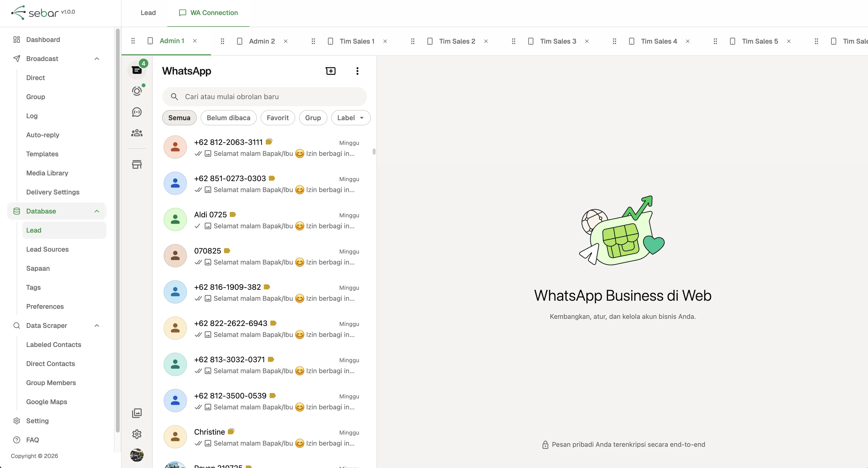The height and width of the screenshot is (468, 868).
Task: Click the sidebar vertical scrollbar
Action: pos(118,231)
